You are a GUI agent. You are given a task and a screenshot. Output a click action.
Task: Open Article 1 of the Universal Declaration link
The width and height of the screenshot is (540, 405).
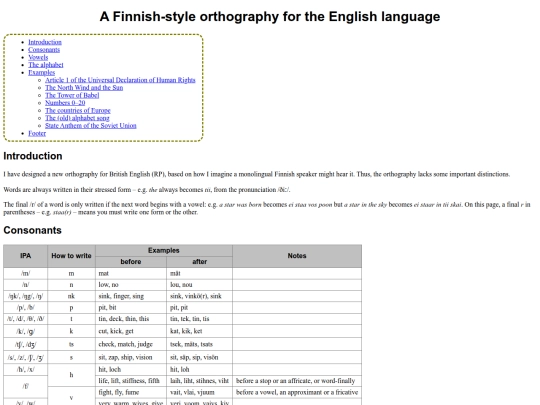[x=120, y=80]
